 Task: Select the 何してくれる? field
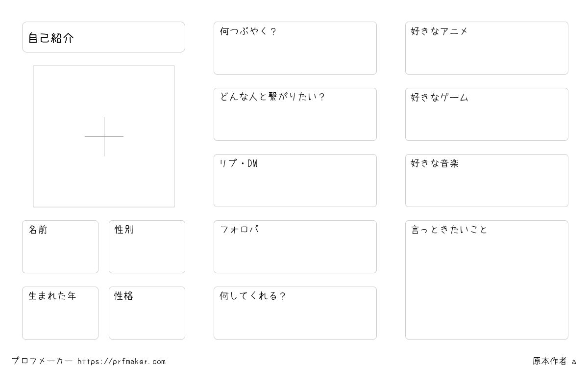point(295,313)
